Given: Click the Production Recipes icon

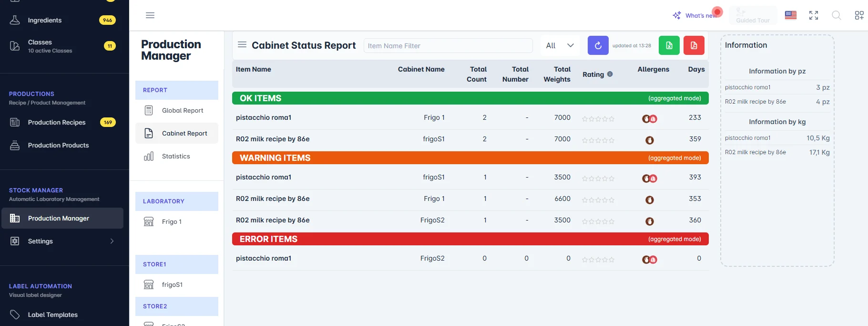Looking at the screenshot, I should point(15,122).
